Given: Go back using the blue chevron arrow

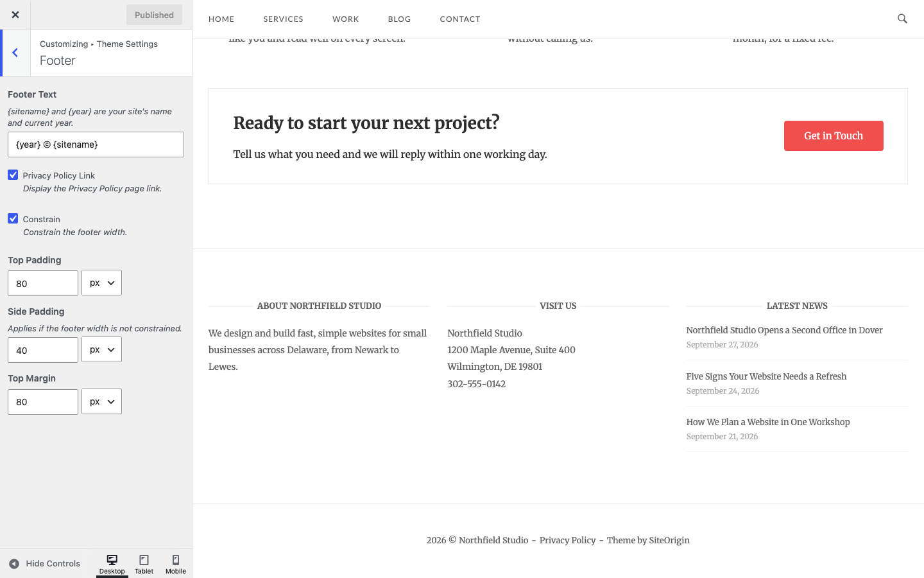Looking at the screenshot, I should 15,53.
